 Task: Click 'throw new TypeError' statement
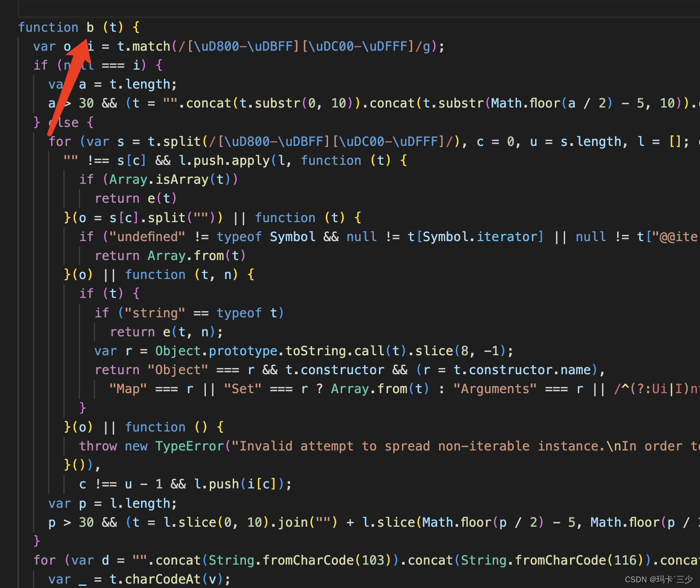[152, 446]
